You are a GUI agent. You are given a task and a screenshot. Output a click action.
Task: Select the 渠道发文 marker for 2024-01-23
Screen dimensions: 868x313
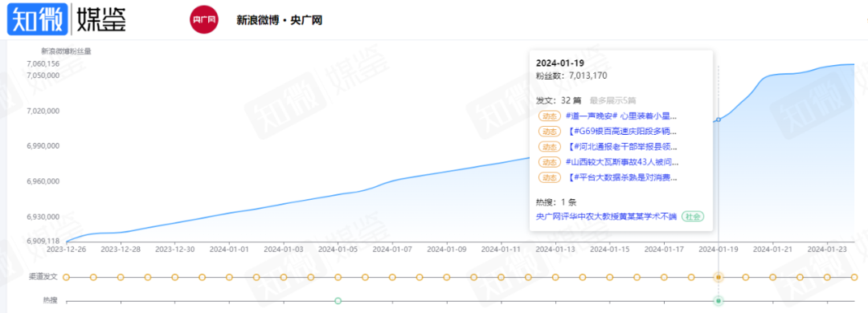click(827, 277)
